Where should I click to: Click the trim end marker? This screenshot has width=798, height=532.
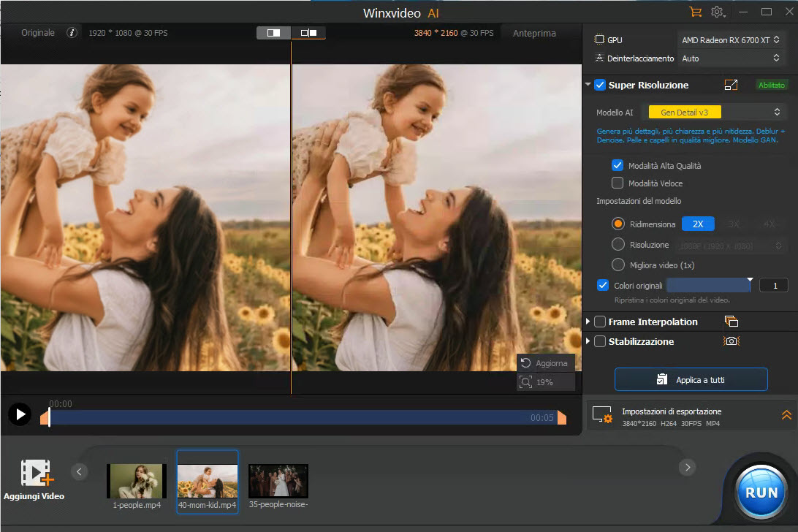point(562,417)
